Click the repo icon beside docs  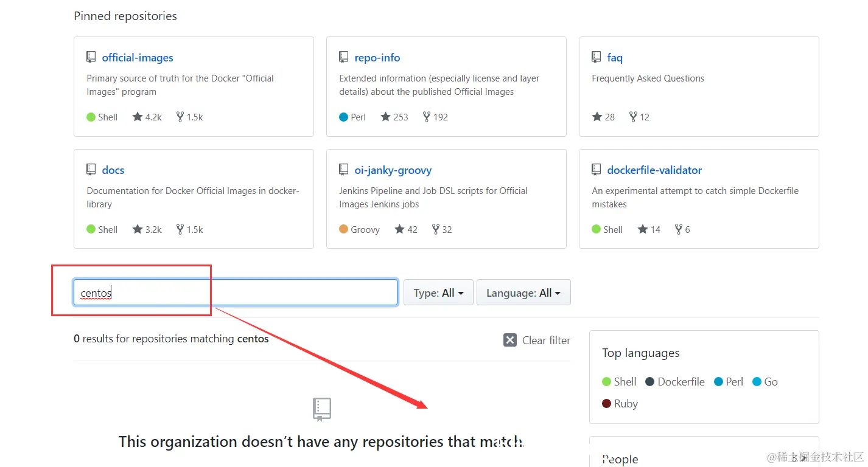pyautogui.click(x=91, y=170)
